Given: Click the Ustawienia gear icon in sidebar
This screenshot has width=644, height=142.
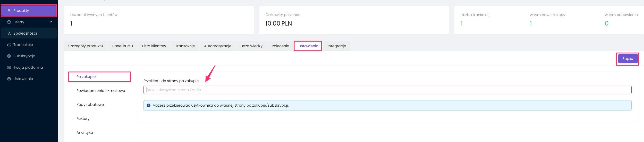Looking at the screenshot, I should tap(9, 79).
